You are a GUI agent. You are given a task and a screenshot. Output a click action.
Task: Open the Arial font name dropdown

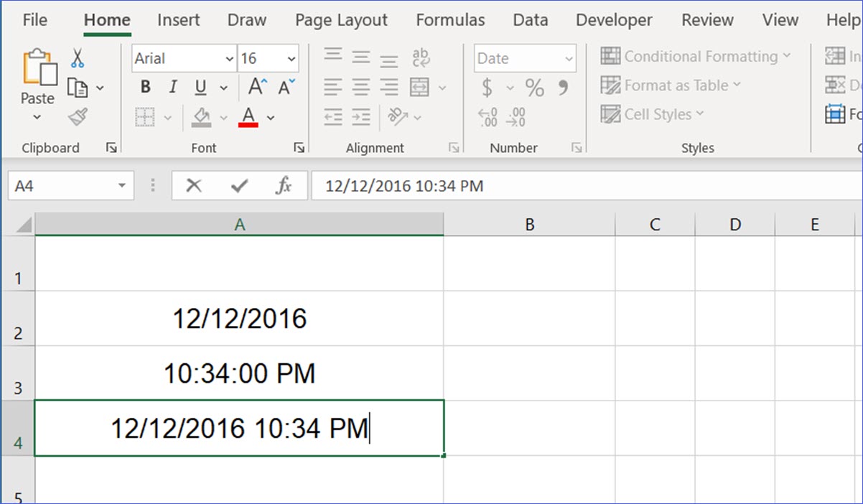tap(230, 59)
